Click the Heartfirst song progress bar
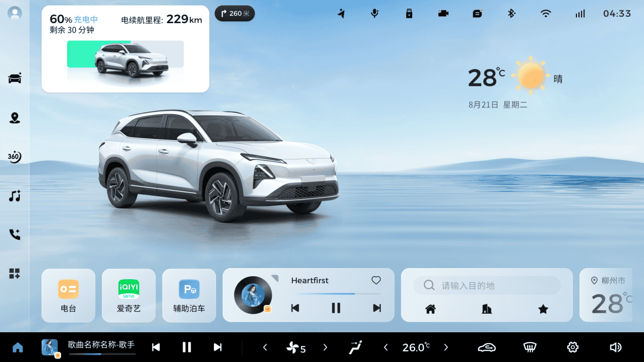Image resolution: width=644 pixels, height=362 pixels. [x=336, y=293]
